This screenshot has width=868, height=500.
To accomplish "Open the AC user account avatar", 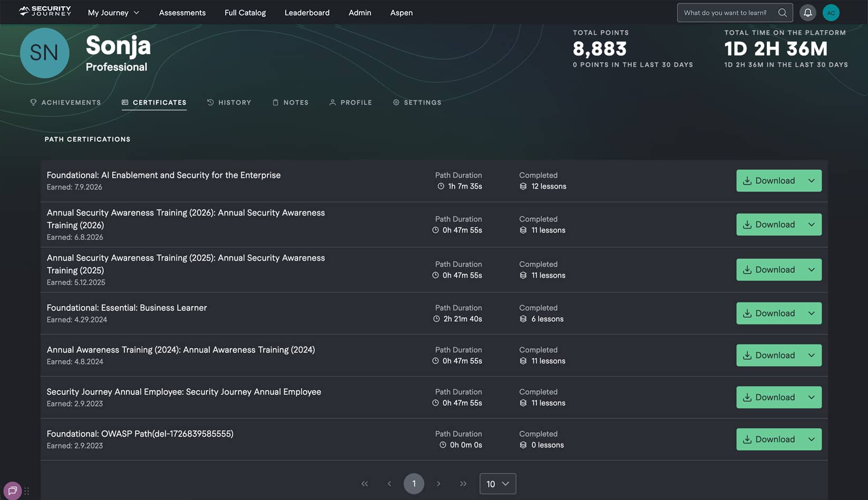I will [x=831, y=13].
